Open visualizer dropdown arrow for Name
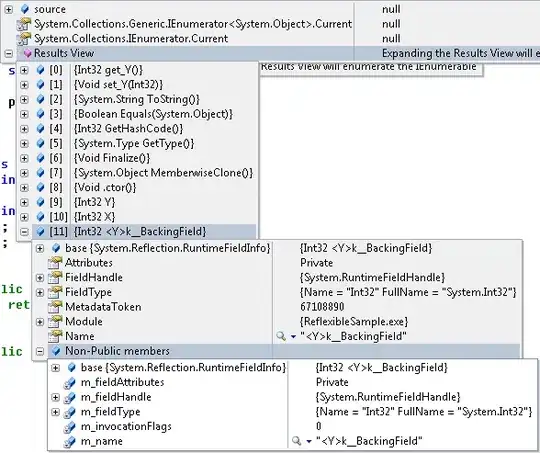 click(x=293, y=337)
